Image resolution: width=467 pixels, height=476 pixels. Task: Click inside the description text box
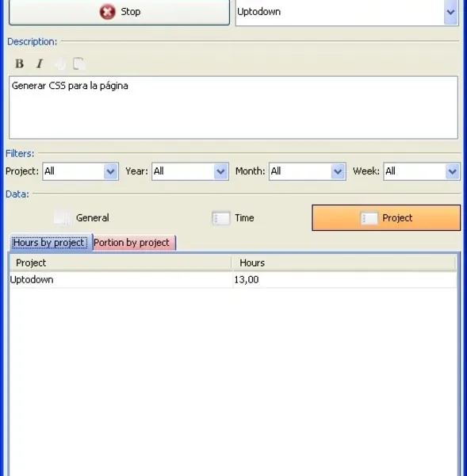pyautogui.click(x=233, y=107)
